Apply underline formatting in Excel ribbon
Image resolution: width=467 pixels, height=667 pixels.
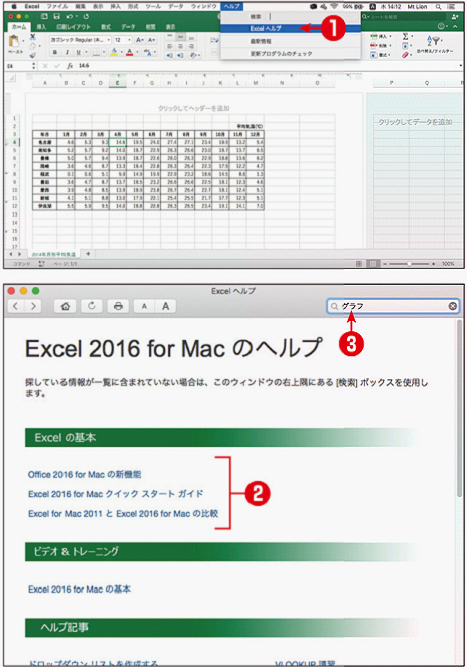pos(78,52)
